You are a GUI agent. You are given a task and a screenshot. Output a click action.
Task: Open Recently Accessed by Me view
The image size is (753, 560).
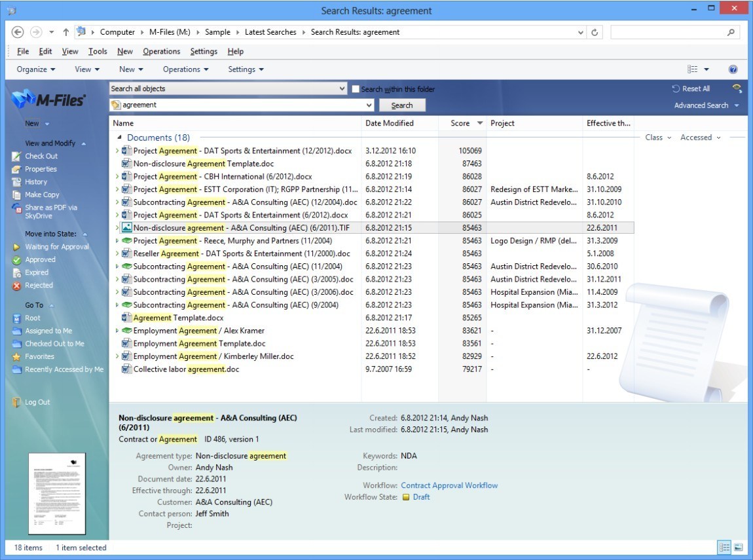(64, 370)
